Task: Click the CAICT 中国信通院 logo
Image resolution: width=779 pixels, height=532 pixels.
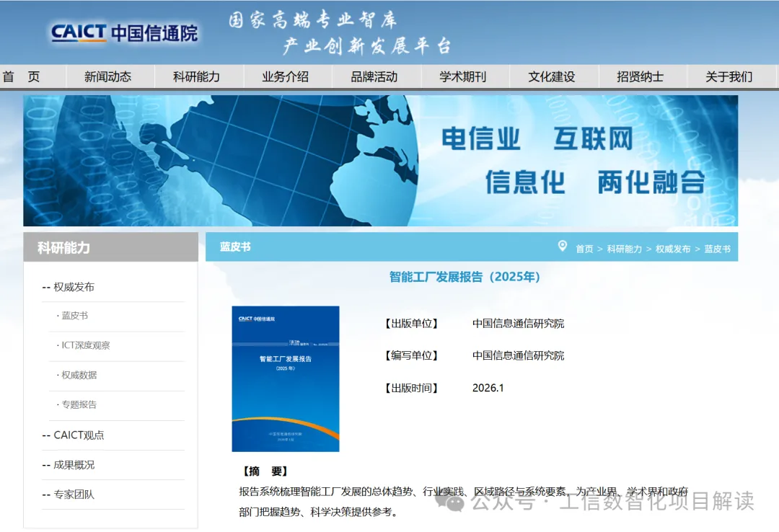Action: click(x=124, y=32)
